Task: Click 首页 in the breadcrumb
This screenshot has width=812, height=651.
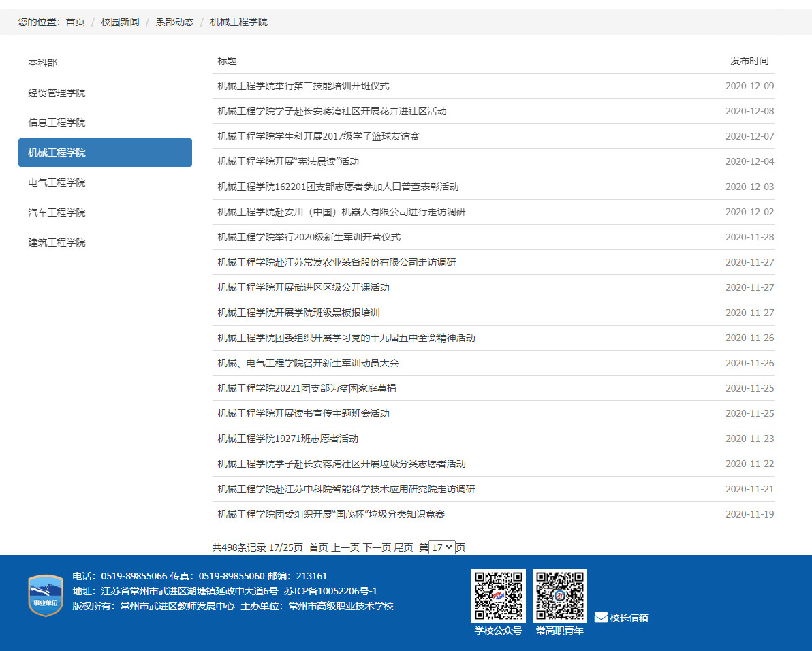Action: [75, 22]
